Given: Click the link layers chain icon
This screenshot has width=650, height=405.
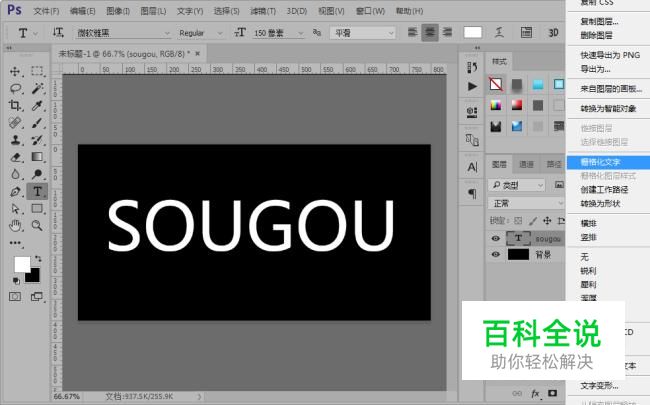Looking at the screenshot, I should click(x=517, y=393).
